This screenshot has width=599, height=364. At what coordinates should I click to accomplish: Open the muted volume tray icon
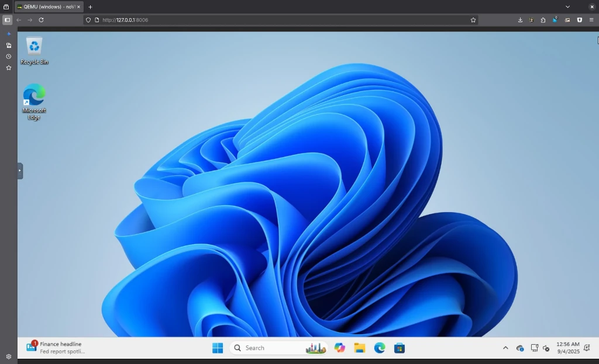point(546,348)
